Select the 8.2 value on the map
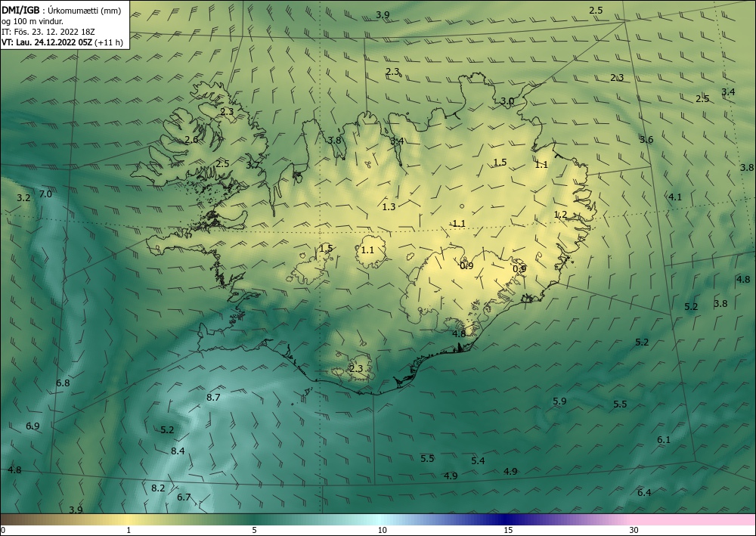Viewport: 756px width, 536px height. tap(158, 488)
